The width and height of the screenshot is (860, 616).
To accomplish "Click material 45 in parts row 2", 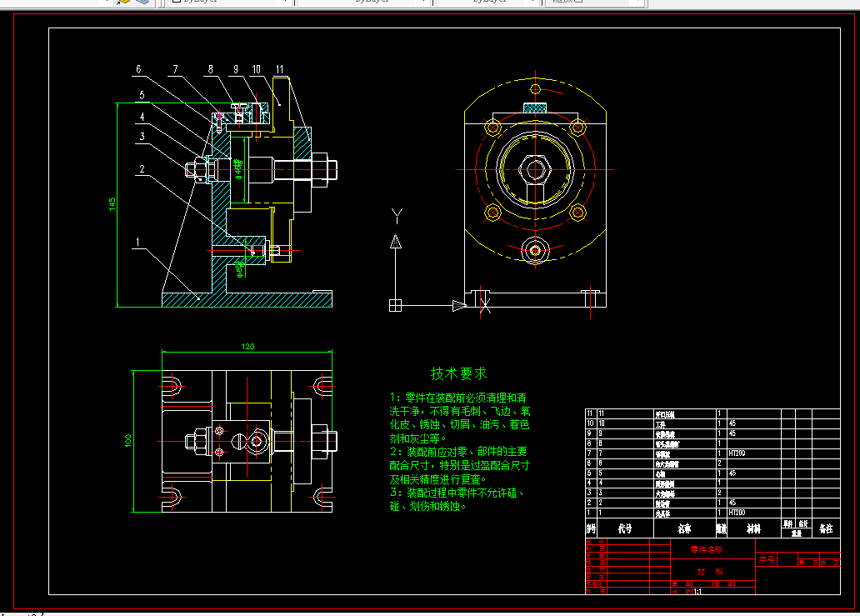I will click(x=732, y=503).
